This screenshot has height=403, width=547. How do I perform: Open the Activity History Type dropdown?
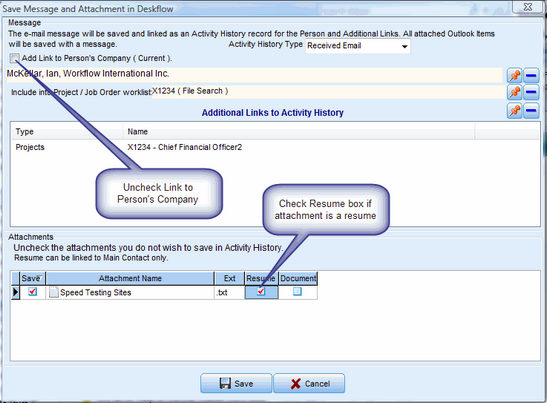[358, 46]
